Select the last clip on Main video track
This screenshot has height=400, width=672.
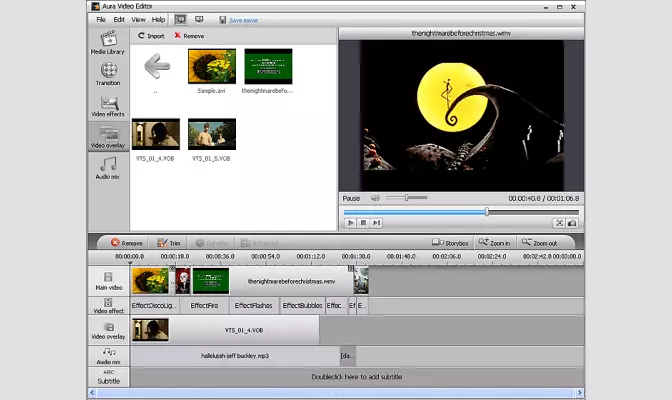361,281
